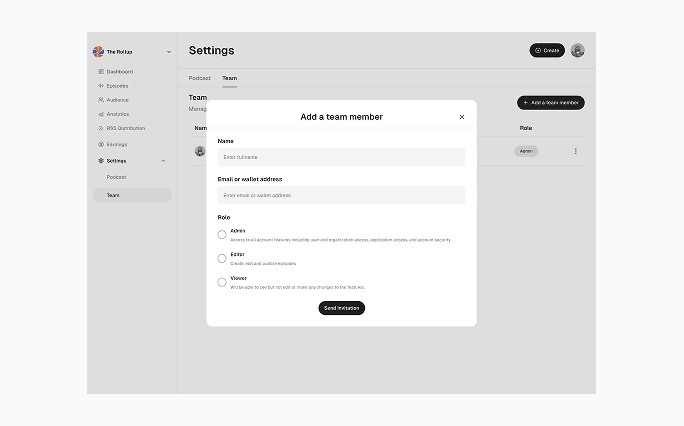Click the Name input field
The width and height of the screenshot is (684, 426).
pyautogui.click(x=341, y=157)
